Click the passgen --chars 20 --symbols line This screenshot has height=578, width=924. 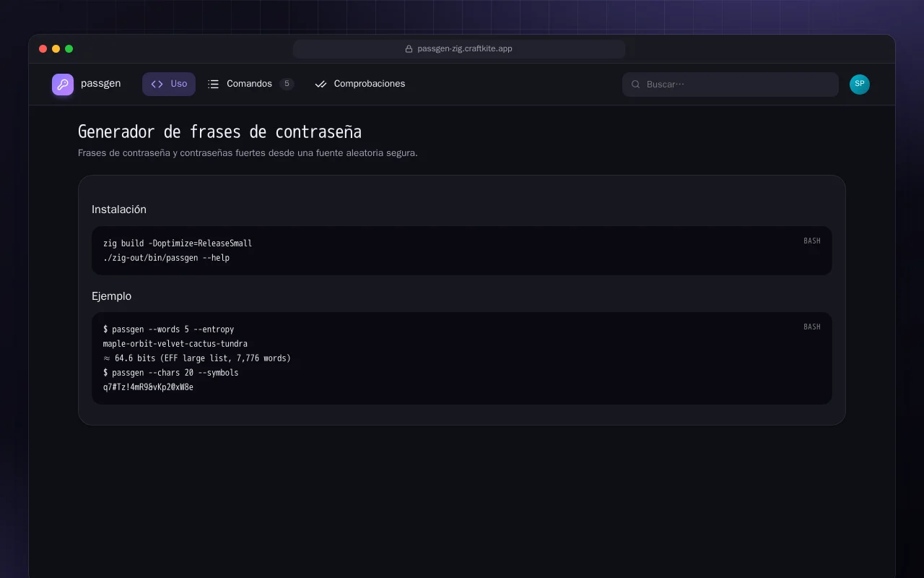171,373
